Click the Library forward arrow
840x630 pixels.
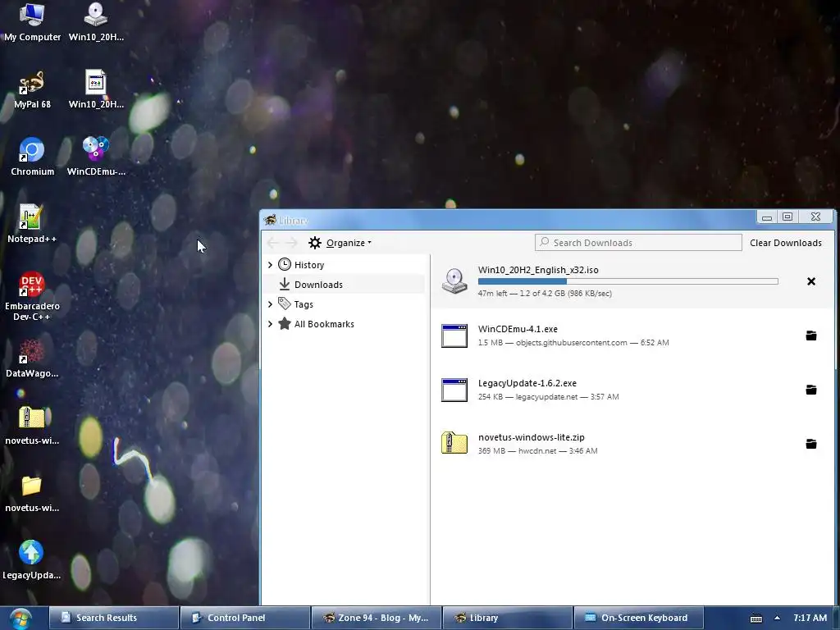coord(291,243)
